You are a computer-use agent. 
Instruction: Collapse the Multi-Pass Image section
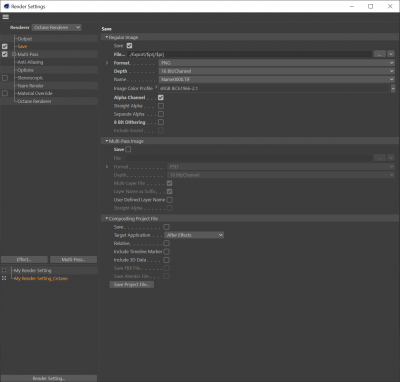click(x=107, y=141)
